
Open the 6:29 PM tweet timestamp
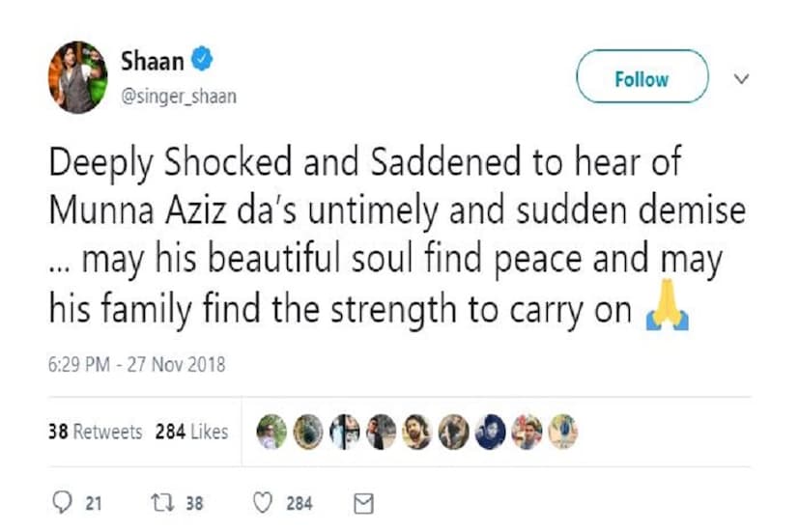tap(136, 365)
